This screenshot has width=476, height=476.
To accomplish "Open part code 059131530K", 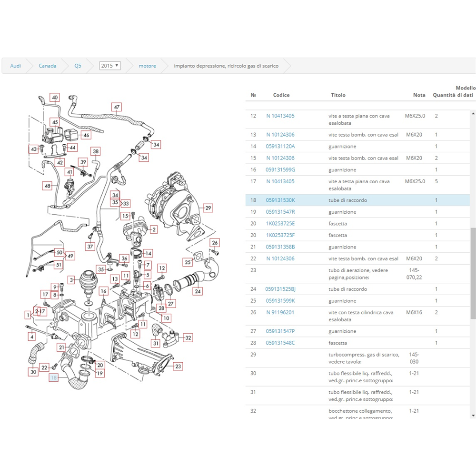I will tap(280, 200).
